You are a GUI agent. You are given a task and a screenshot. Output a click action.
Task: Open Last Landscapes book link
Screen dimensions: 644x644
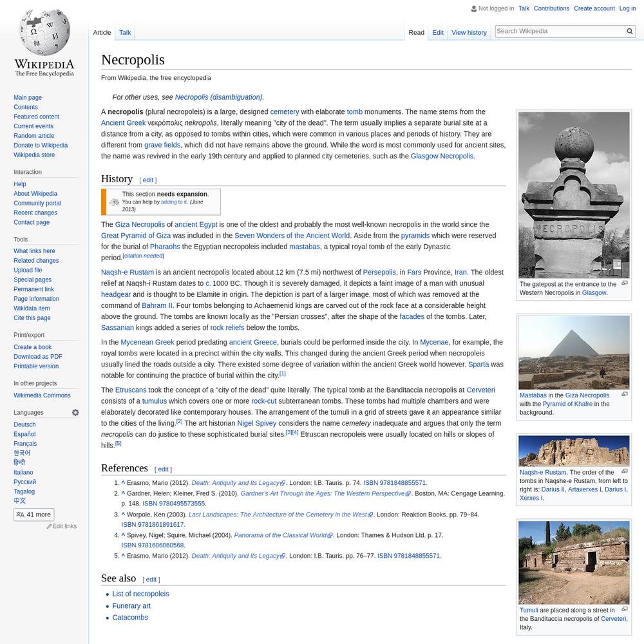[x=281, y=514]
